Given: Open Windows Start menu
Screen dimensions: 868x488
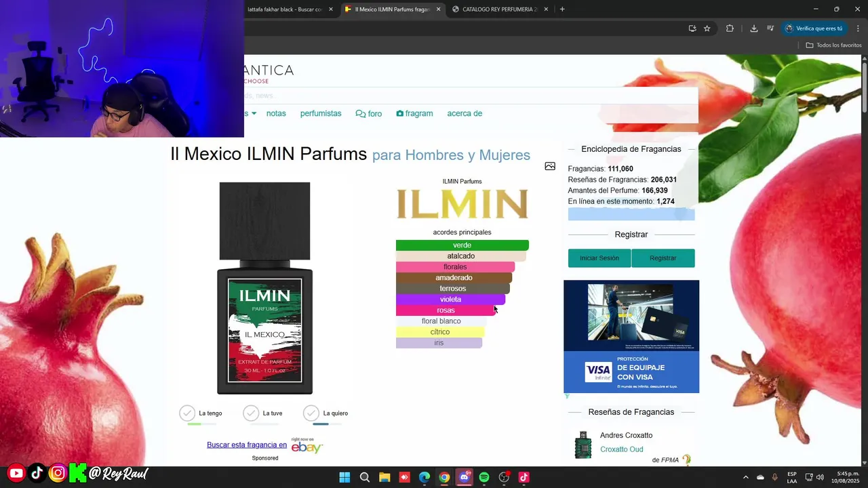Looking at the screenshot, I should [x=344, y=477].
